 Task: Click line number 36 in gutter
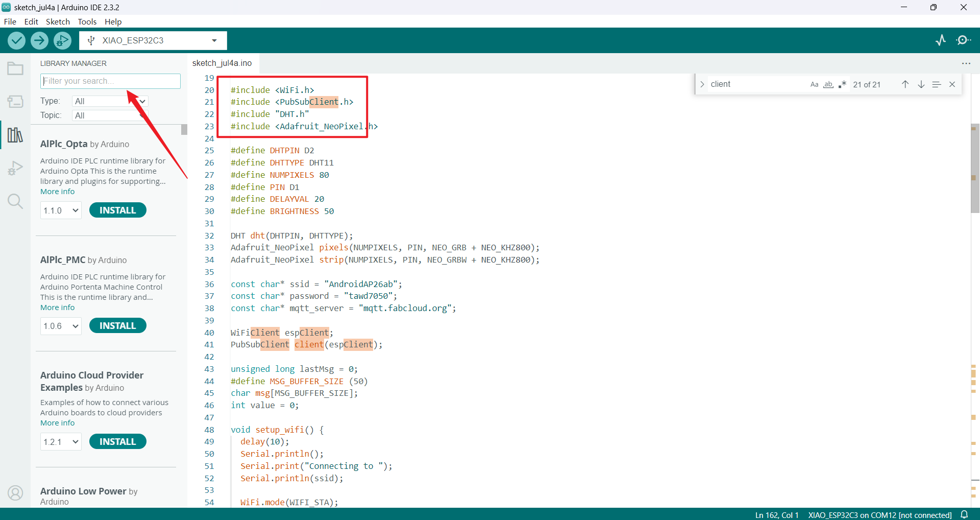pyautogui.click(x=209, y=284)
